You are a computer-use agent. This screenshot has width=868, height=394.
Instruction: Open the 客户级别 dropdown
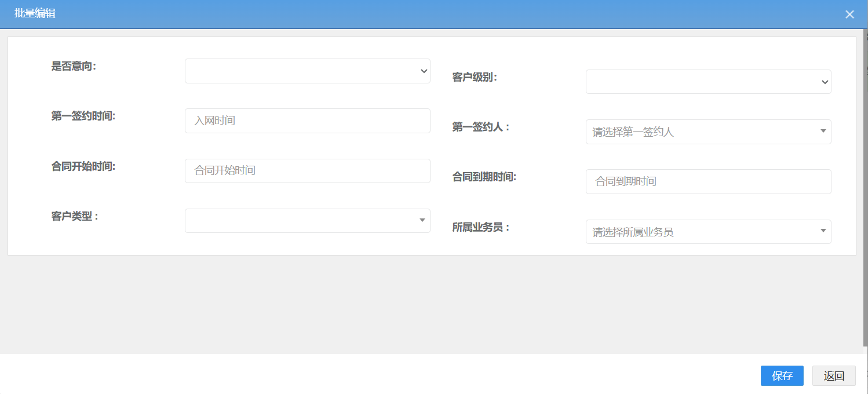point(707,81)
